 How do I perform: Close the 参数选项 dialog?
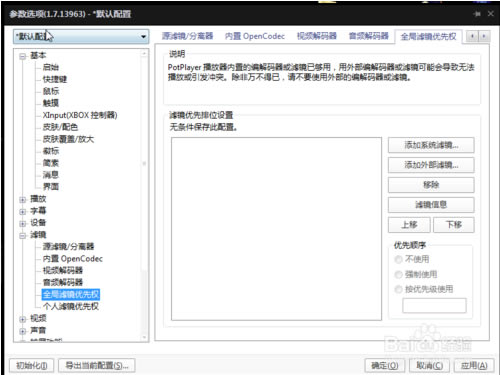coord(491,14)
